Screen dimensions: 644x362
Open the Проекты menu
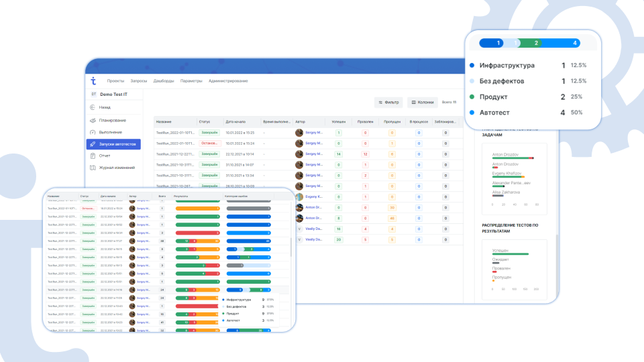pyautogui.click(x=115, y=80)
